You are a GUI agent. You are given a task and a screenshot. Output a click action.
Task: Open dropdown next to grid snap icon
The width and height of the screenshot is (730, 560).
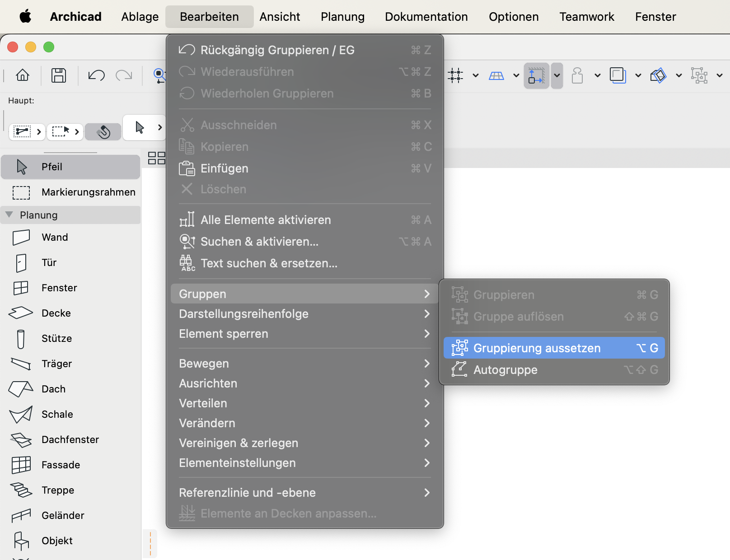(475, 75)
